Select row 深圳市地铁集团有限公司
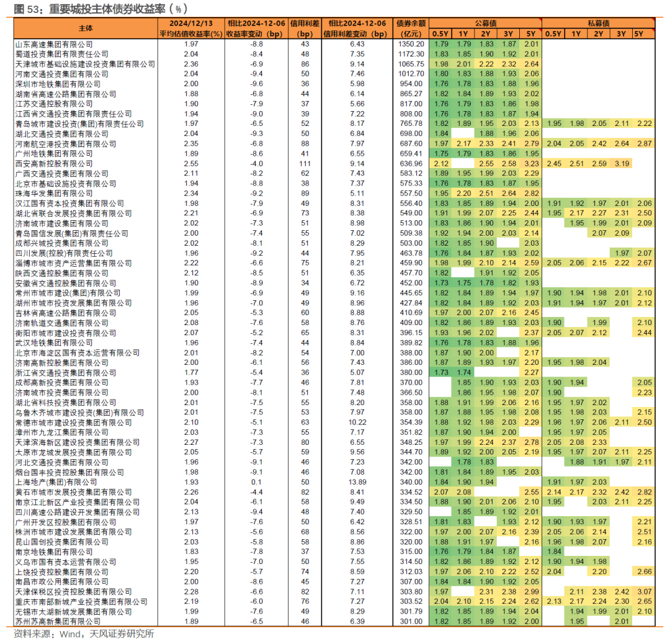 (x=334, y=84)
